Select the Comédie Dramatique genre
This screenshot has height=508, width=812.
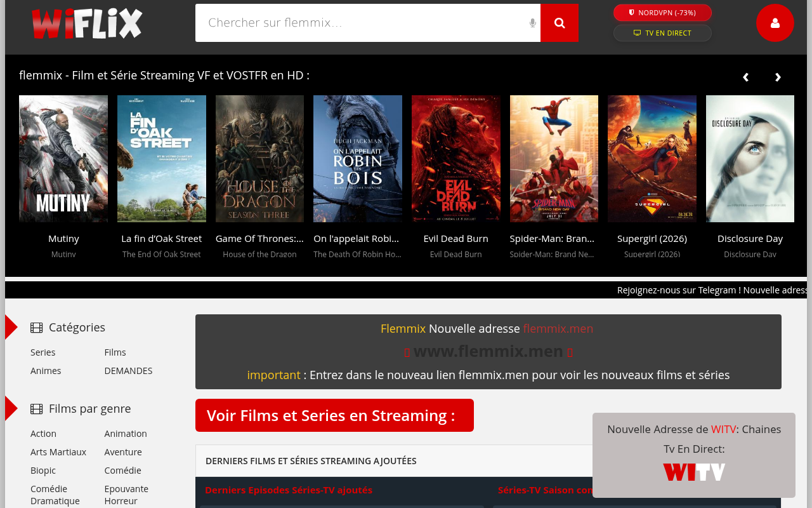tap(55, 495)
